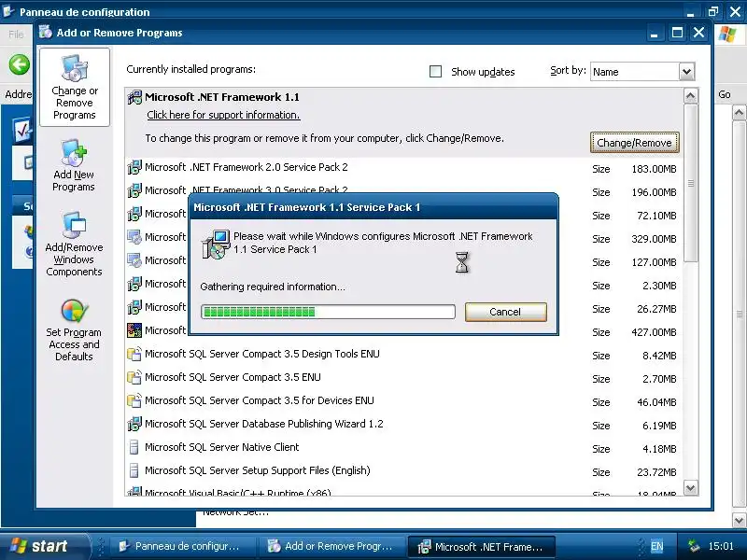The image size is (747, 560).
Task: Cancel the .NET Framework 1.1 Service Pack 1 setup
Action: [x=505, y=312]
